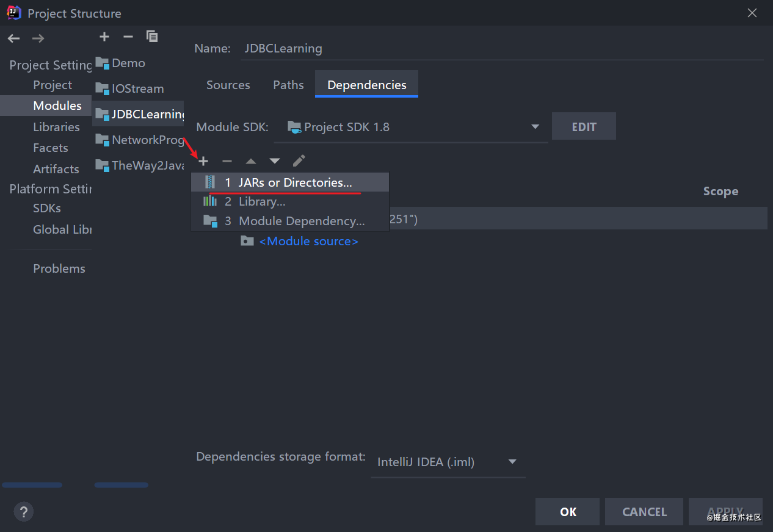
Task: Select the Dependencies tab
Action: coord(366,85)
